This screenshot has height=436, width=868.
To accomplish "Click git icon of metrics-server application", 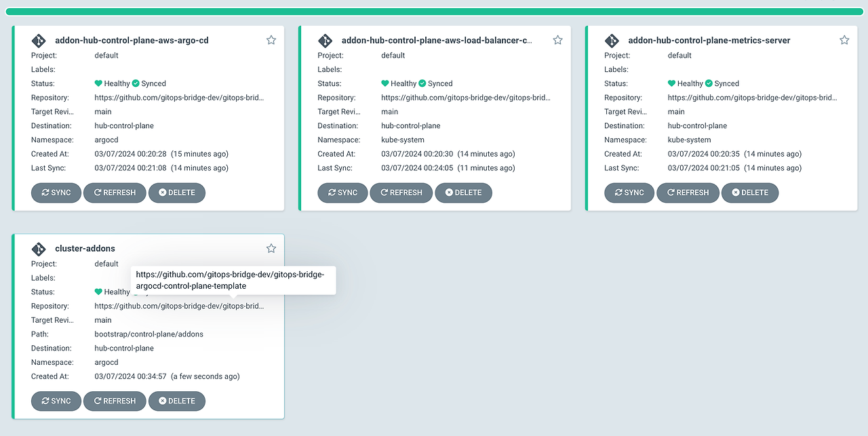I will (612, 40).
